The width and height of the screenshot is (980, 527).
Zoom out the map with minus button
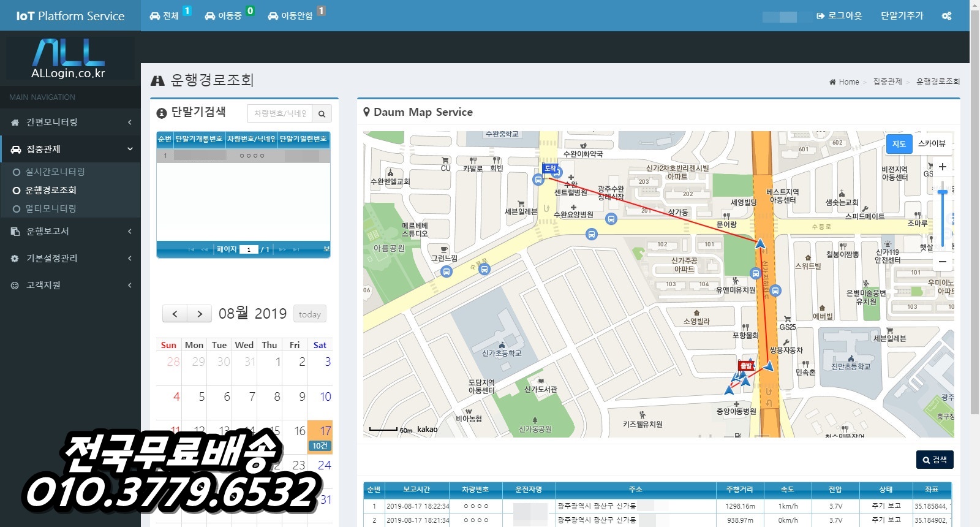[x=943, y=262]
